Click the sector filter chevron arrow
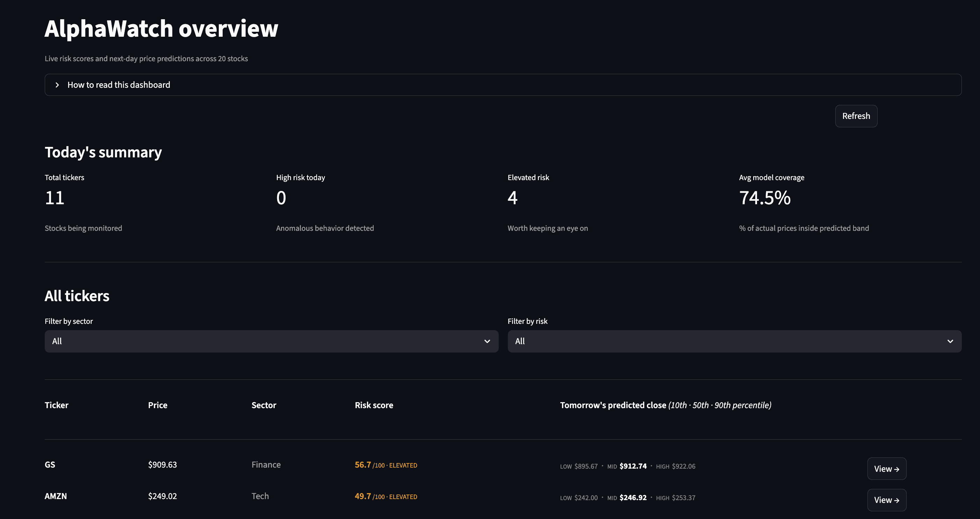Screen dimensions: 980x519 point(487,341)
